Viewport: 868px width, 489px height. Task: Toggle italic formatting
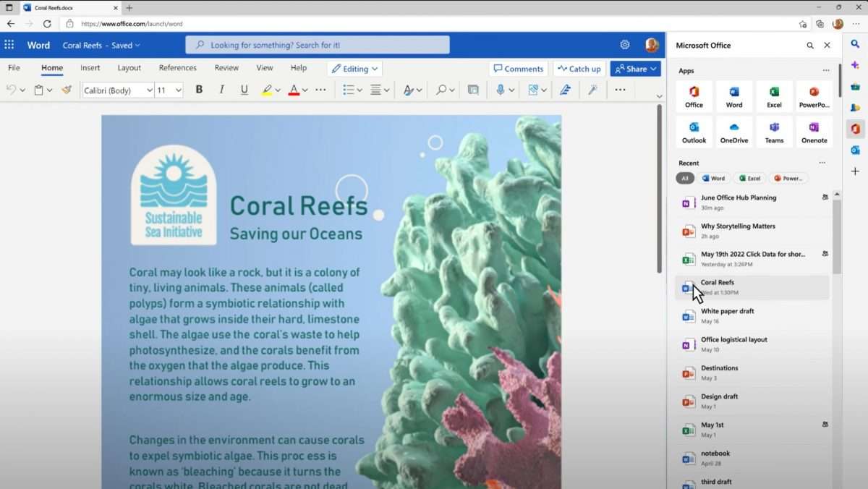[x=221, y=90]
